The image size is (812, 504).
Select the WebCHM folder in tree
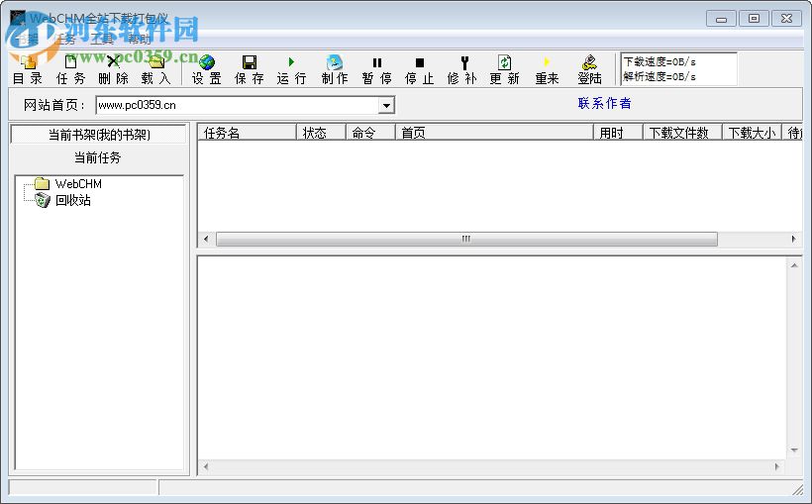78,184
